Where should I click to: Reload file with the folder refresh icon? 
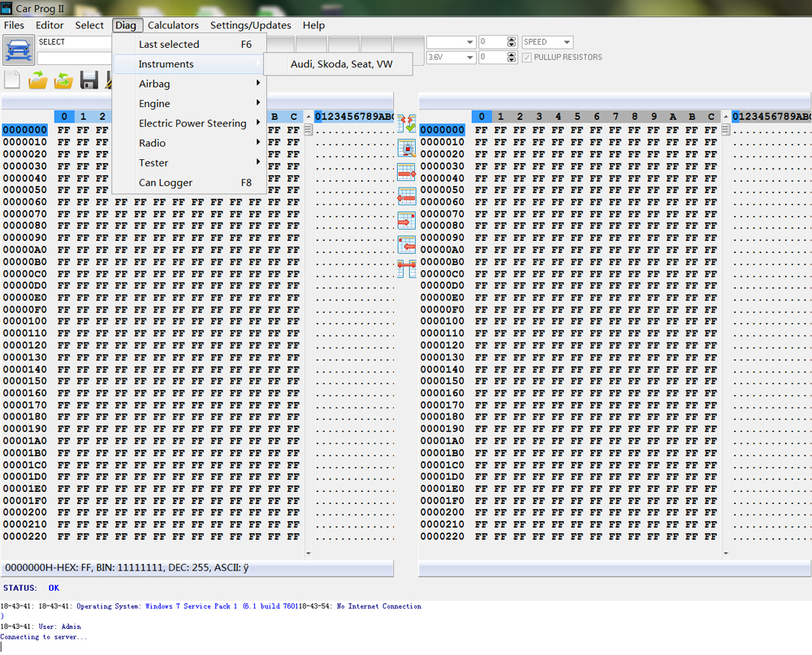click(63, 80)
